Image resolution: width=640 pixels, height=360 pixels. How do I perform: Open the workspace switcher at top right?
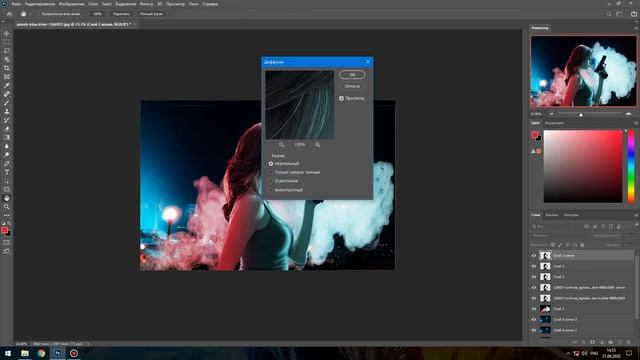[619, 14]
